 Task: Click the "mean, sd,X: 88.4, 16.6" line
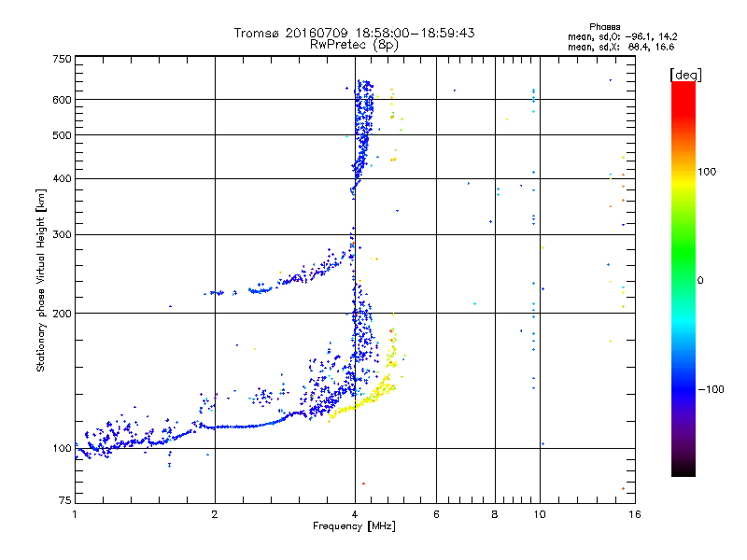tap(621, 47)
